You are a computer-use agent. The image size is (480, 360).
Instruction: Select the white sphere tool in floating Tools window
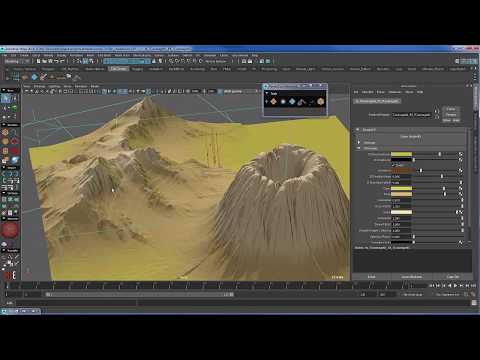pos(283,102)
